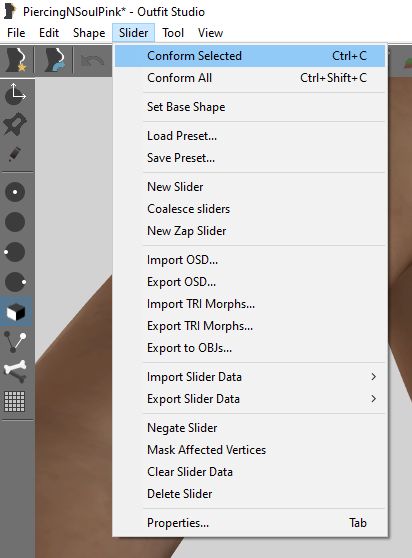Choose Export to OBJs...
The width and height of the screenshot is (412, 558).
click(250, 348)
